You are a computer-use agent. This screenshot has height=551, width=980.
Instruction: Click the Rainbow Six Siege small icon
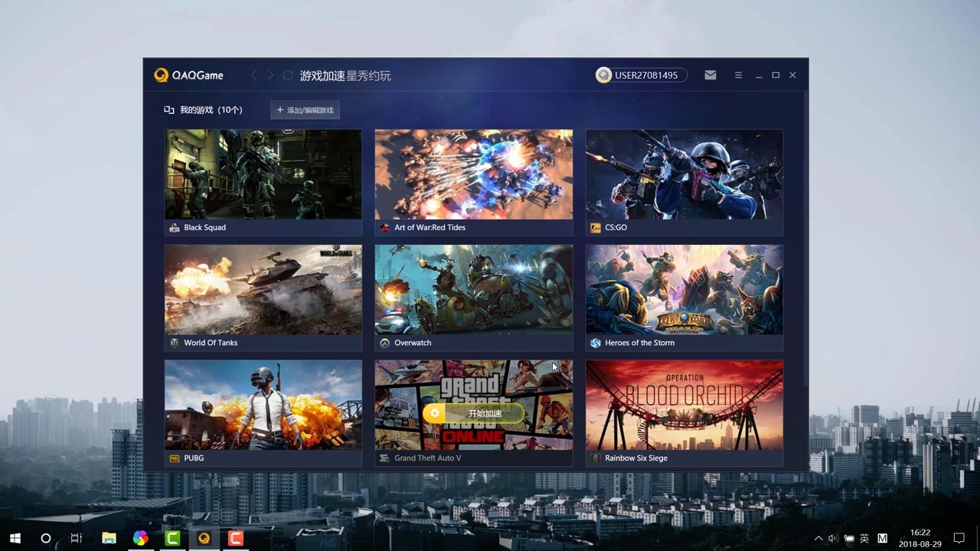tap(596, 458)
